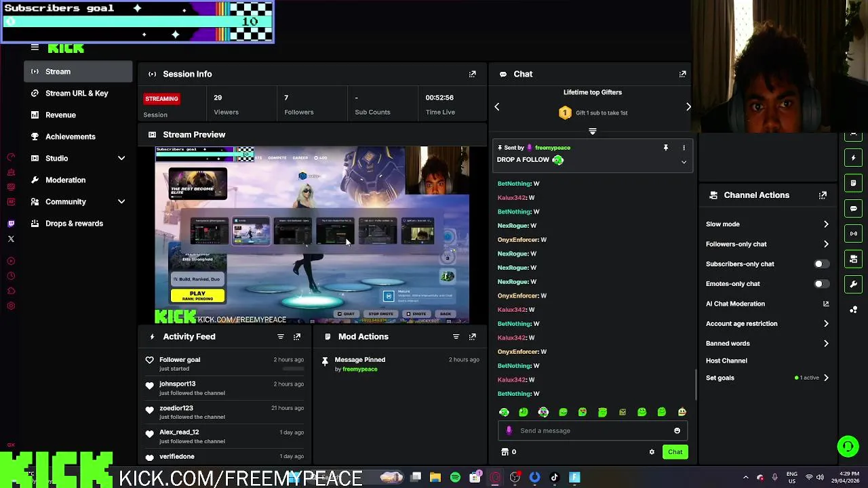
Task: Pop out the Session Info panel
Action: 473,74
